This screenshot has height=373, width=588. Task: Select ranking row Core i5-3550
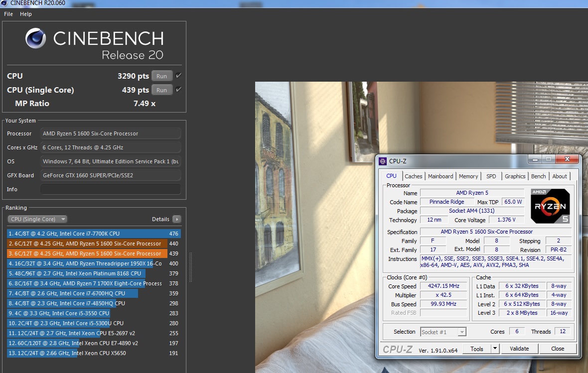coord(94,313)
